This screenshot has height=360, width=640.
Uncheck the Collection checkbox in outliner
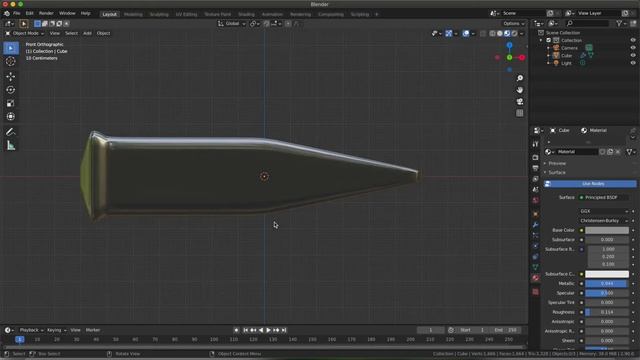[549, 40]
